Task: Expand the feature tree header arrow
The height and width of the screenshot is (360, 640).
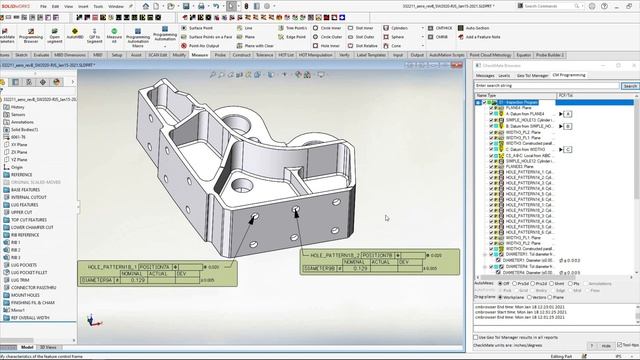Action: 73,82
